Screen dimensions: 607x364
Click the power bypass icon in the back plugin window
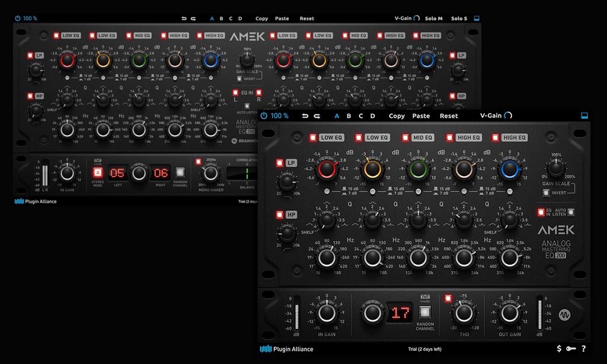(17, 18)
